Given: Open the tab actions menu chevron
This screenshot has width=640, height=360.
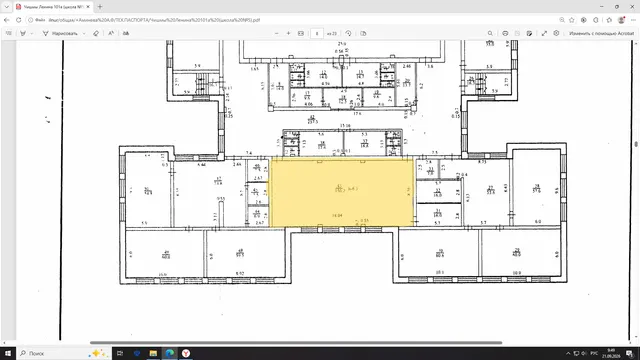Looking at the screenshot, I should pyautogui.click(x=7, y=7).
